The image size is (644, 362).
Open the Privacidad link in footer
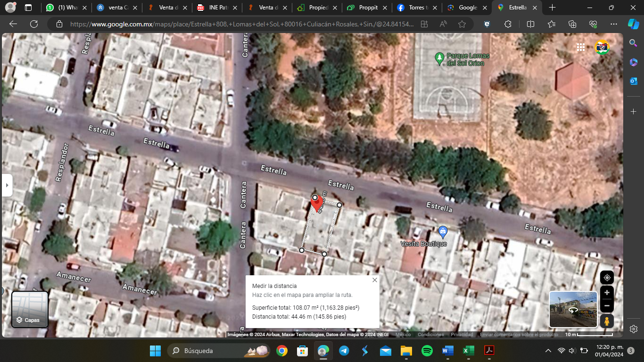coord(462,335)
